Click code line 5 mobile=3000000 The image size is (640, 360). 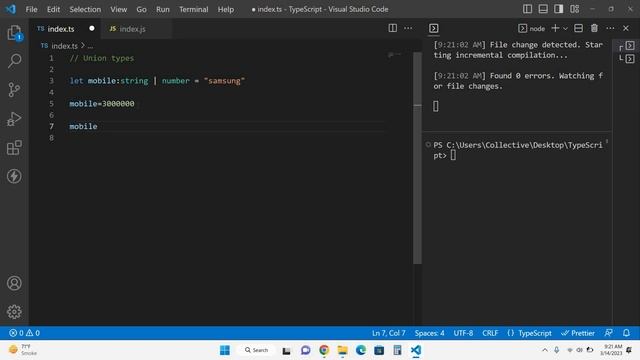click(x=102, y=104)
